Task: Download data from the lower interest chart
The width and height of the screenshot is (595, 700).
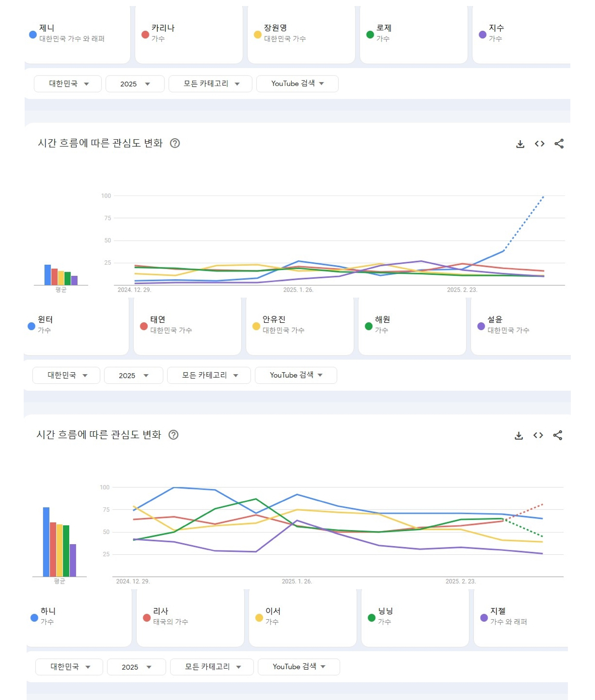Action: (x=519, y=435)
